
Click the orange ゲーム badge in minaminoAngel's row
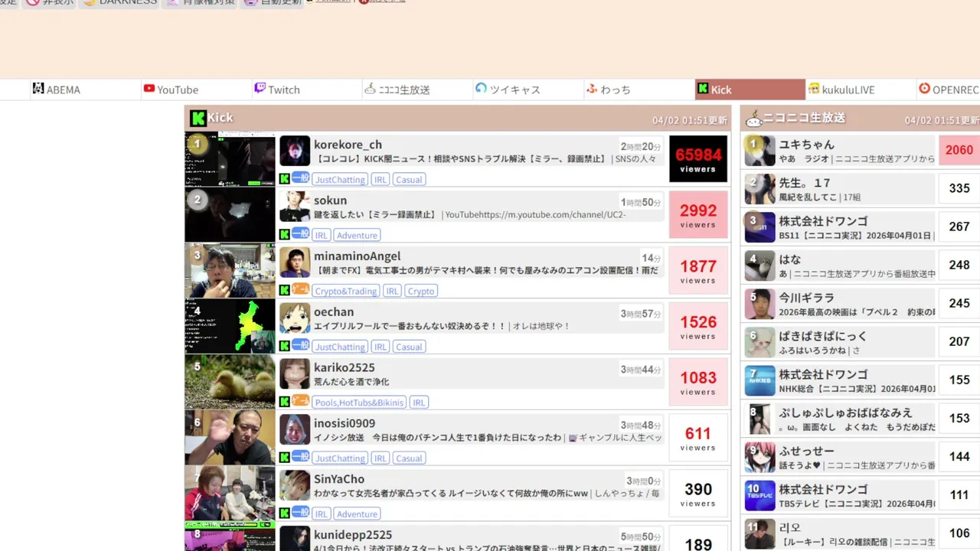click(x=300, y=290)
